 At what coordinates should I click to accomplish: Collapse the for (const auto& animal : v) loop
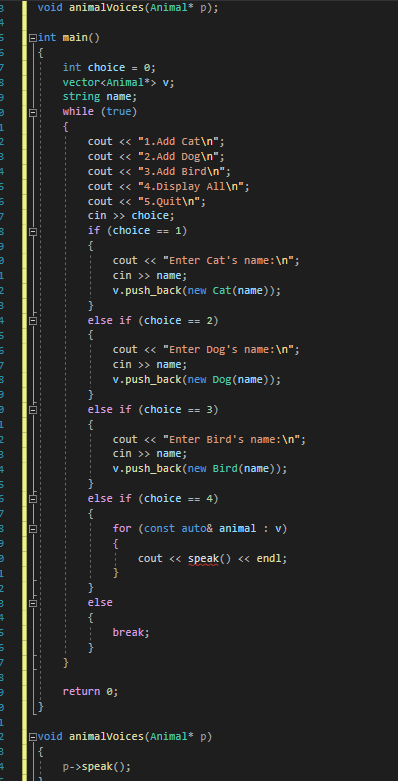click(x=33, y=529)
